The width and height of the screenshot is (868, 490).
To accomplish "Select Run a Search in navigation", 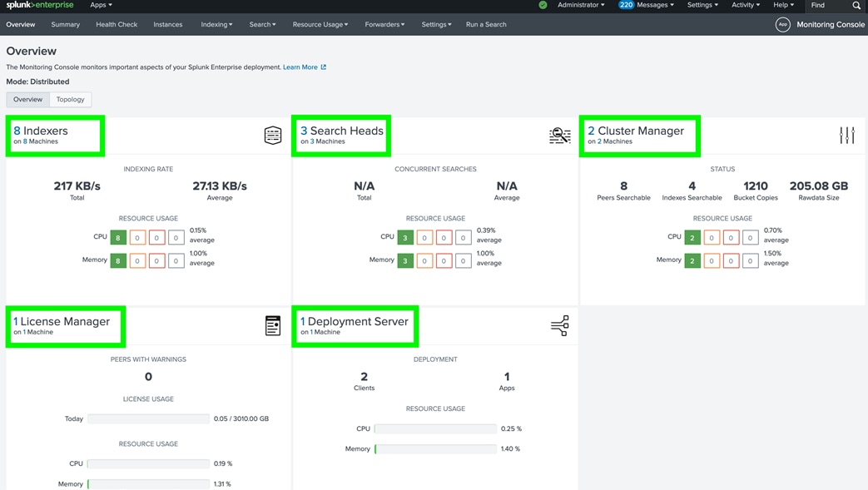I will pos(486,24).
